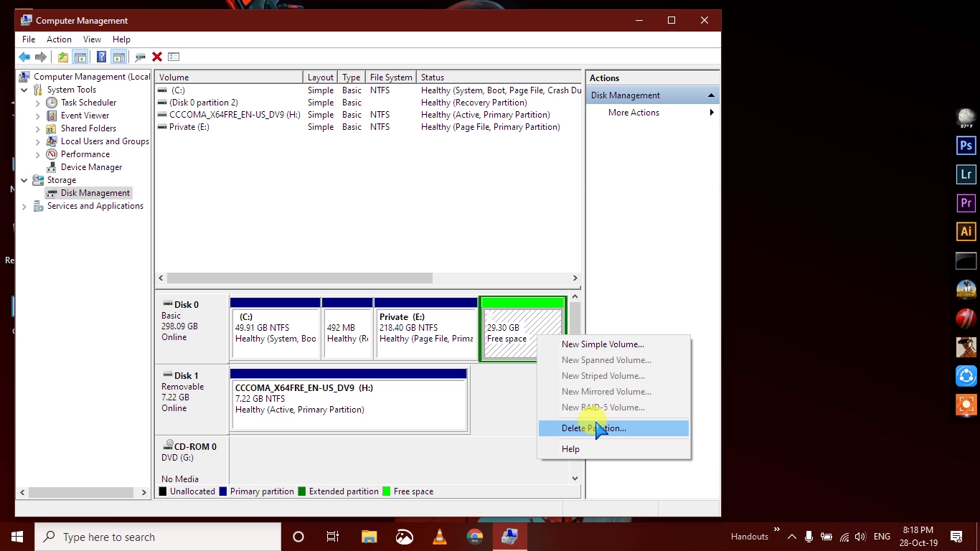
Task: Select New Simple Volume in the context menu
Action: click(603, 344)
